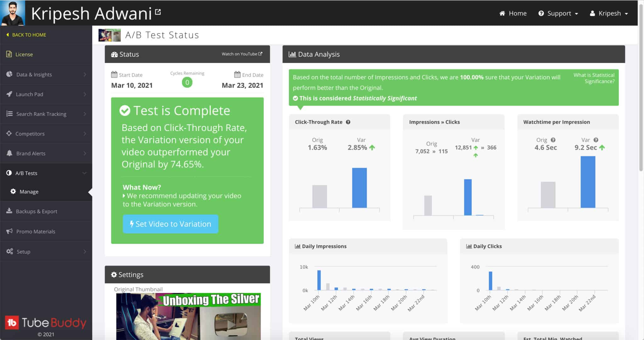Open Promo Materials menu item

46,231
